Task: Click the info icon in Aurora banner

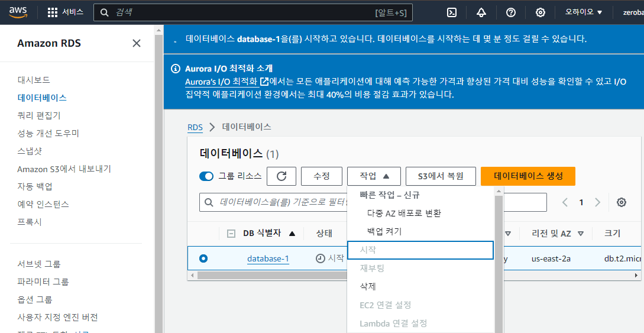Action: [176, 69]
